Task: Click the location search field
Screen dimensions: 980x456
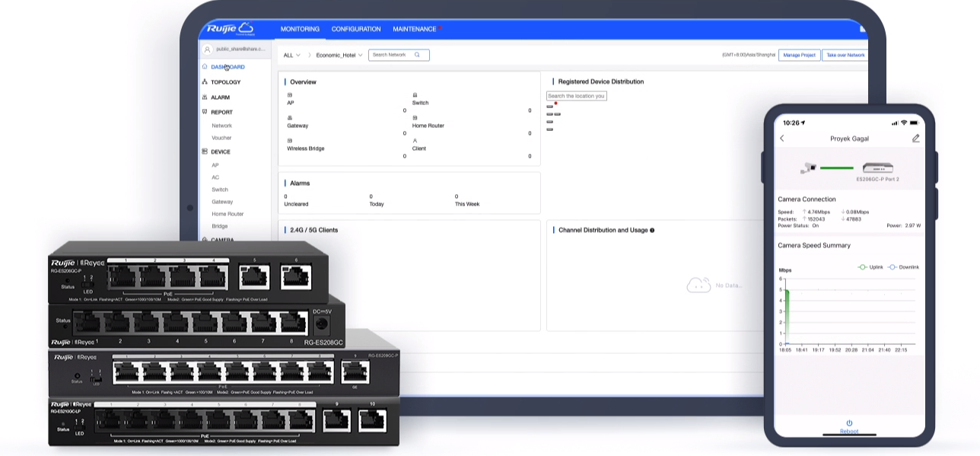Action: point(576,96)
